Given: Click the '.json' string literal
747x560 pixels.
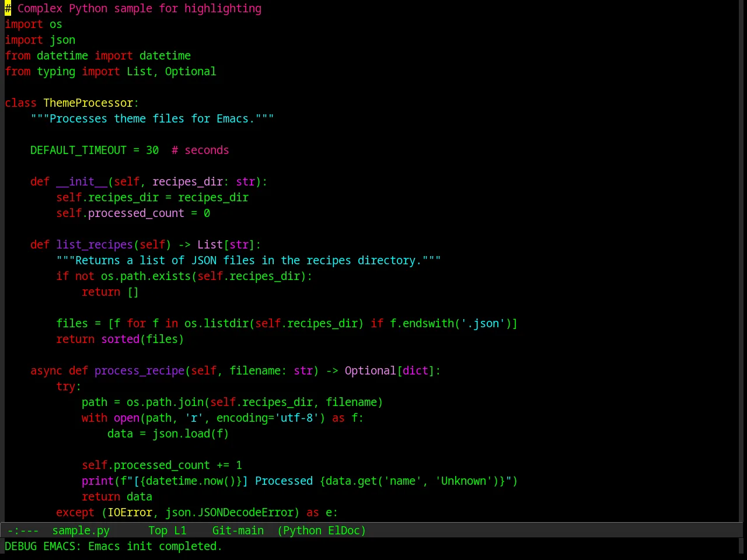Looking at the screenshot, I should [x=484, y=323].
